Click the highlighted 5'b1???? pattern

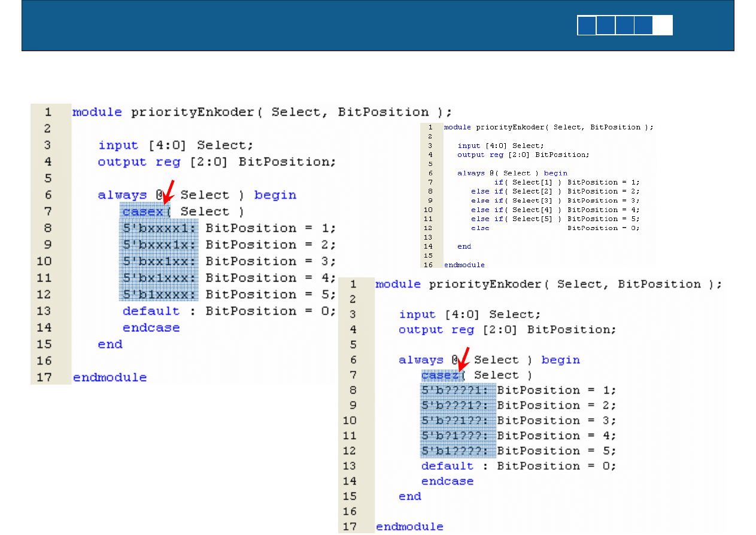(x=459, y=451)
